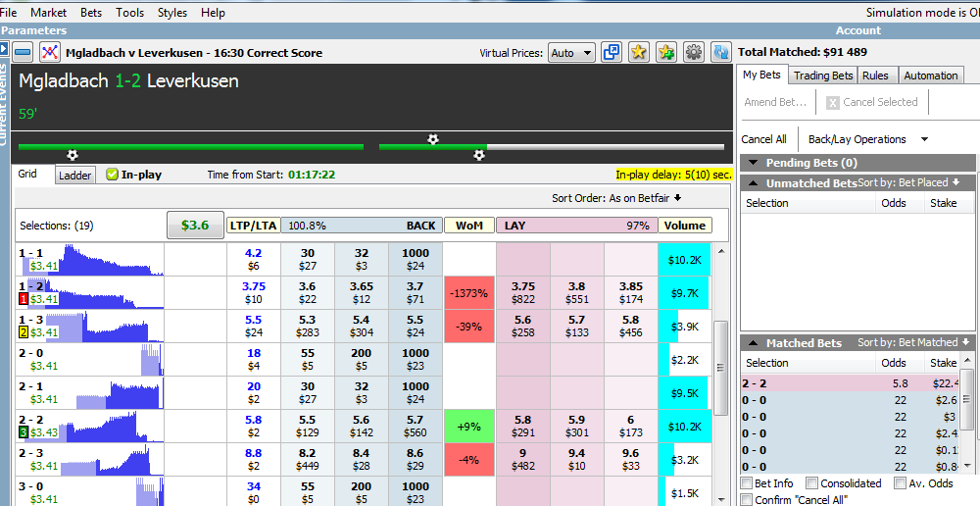Image resolution: width=980 pixels, height=506 pixels.
Task: Switch to the Grid tab
Action: point(27,174)
